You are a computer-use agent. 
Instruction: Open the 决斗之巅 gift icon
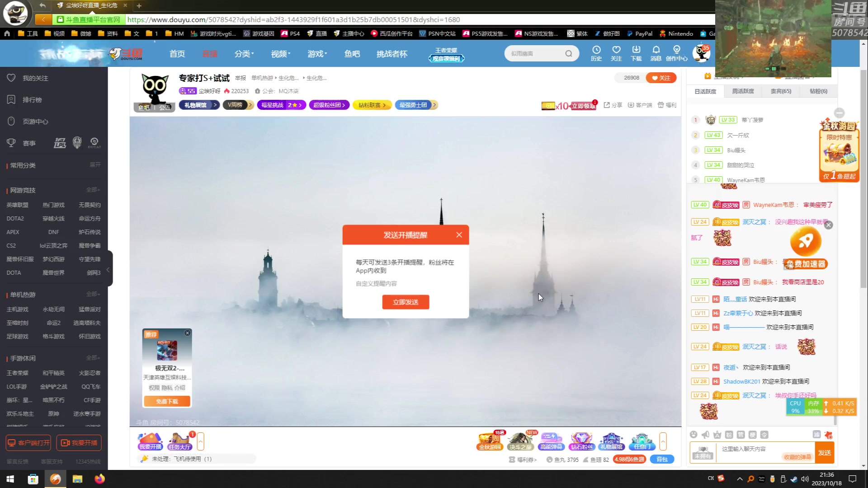point(520,441)
